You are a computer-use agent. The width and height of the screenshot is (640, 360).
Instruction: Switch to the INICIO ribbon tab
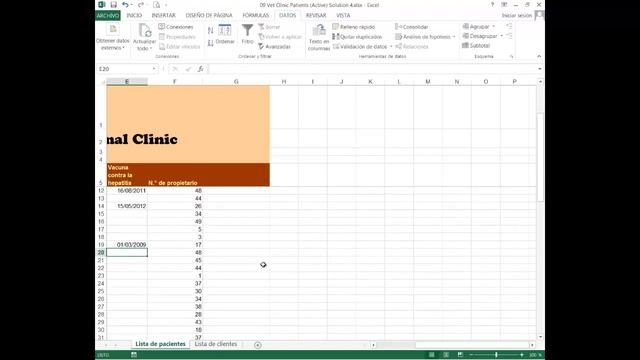pos(134,16)
